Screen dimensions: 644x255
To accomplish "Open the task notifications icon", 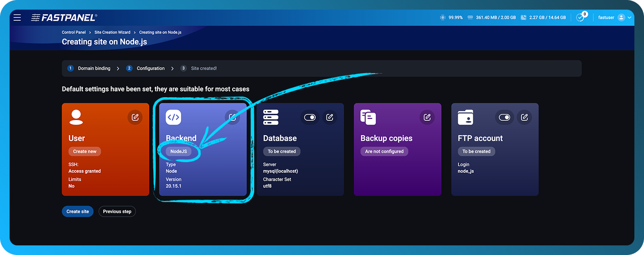I will coord(581,17).
